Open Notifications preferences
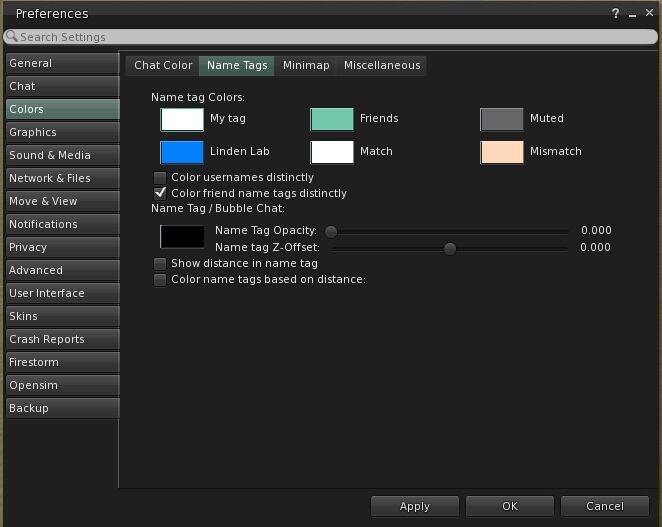Viewport: 662px width, 527px height. (63, 224)
